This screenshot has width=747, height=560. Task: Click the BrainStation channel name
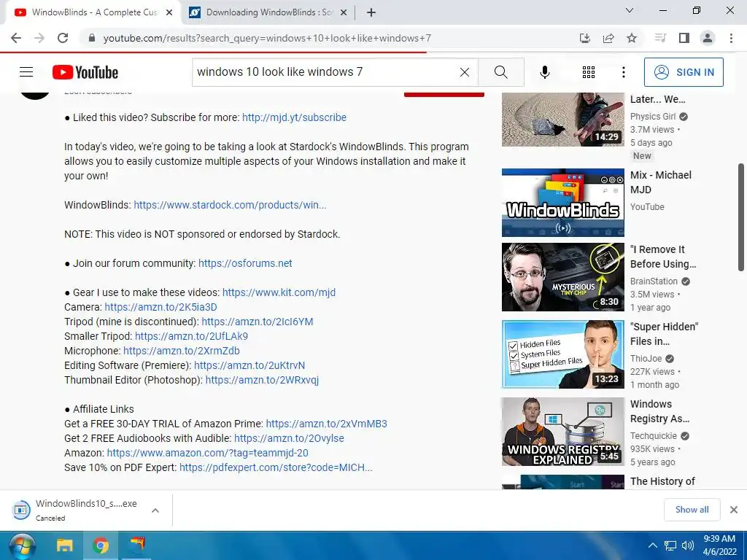[654, 281]
